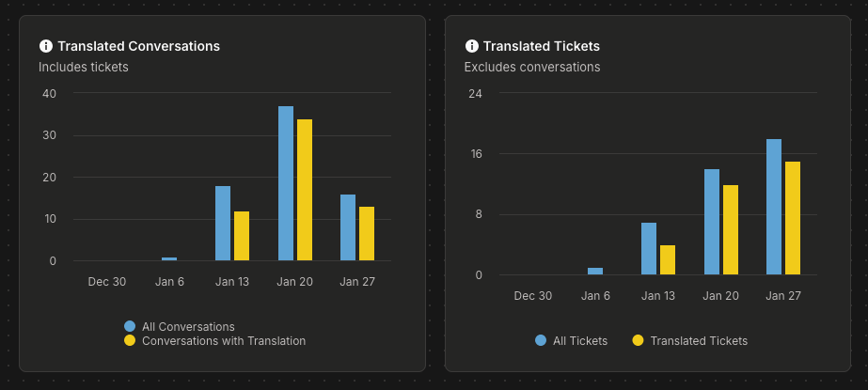Viewport: 868px width, 390px height.
Task: Click the Conversations with Translation legend label
Action: pyautogui.click(x=224, y=341)
